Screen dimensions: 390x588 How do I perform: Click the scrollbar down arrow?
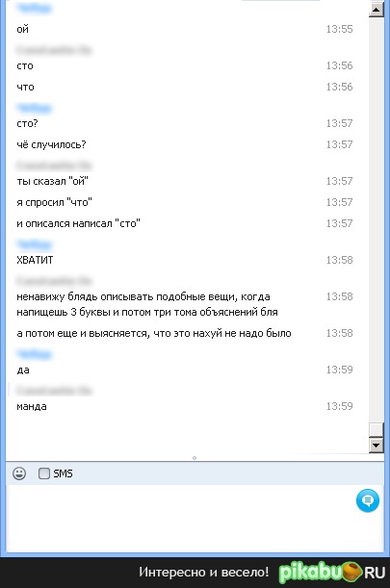pyautogui.click(x=377, y=446)
